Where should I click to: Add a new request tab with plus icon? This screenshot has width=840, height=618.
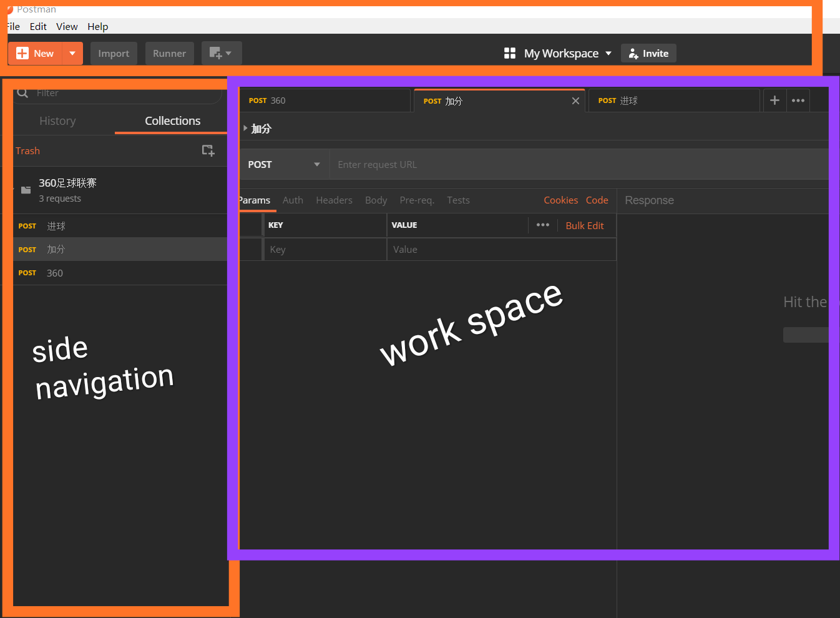coord(774,101)
